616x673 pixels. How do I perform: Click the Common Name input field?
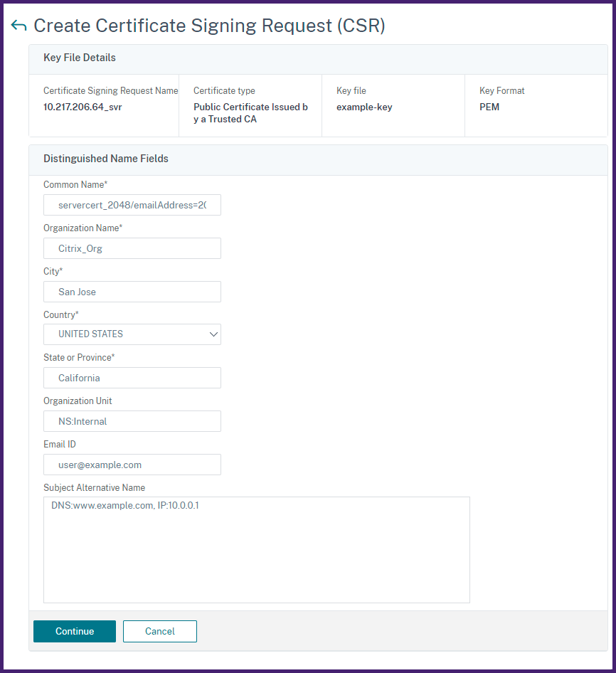pos(132,205)
